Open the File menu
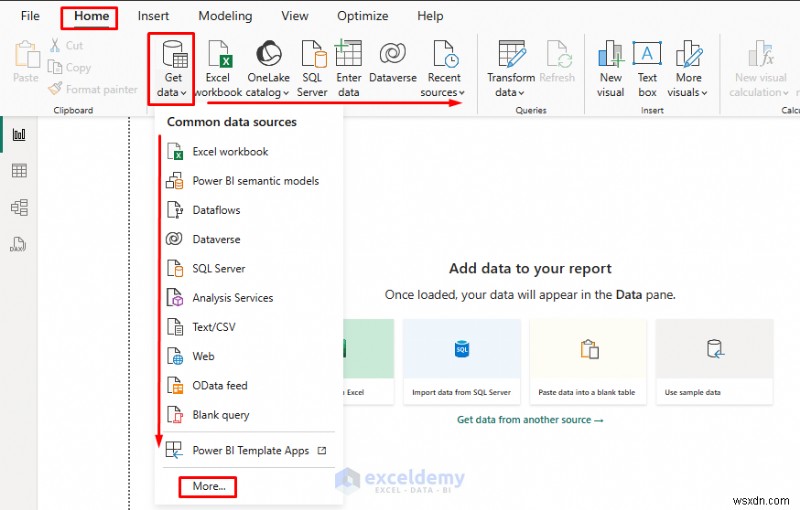Image resolution: width=800 pixels, height=510 pixels. (x=30, y=16)
